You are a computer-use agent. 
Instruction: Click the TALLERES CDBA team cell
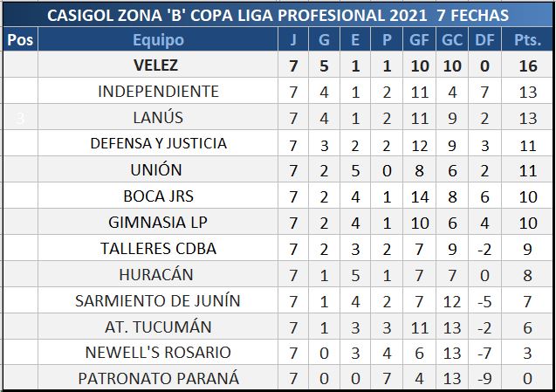pos(158,249)
